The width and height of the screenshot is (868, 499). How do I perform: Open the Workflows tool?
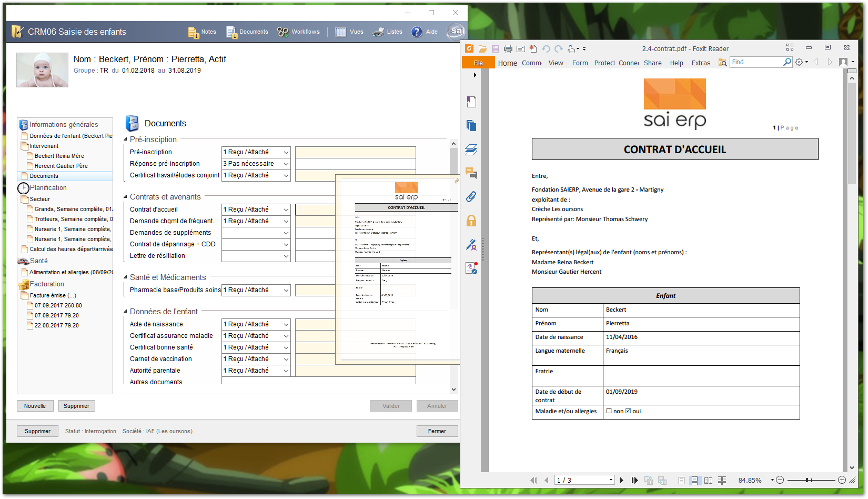tap(283, 32)
